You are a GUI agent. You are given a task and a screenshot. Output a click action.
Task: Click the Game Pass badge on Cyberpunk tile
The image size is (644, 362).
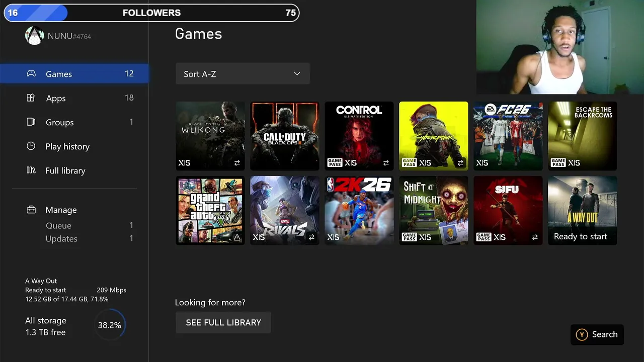409,163
